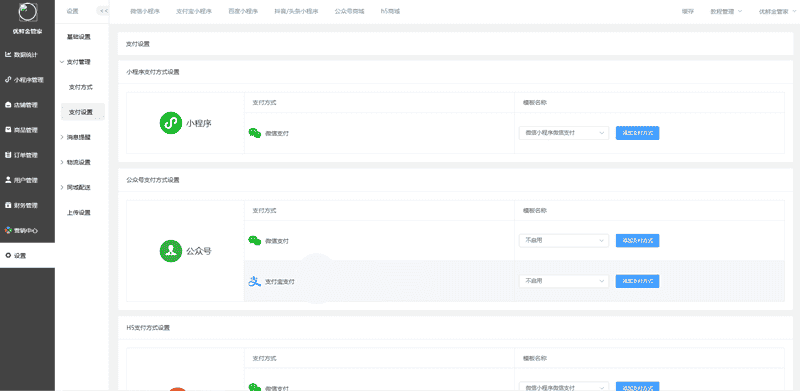Screen dimensions: 800x391
Task: Click the 支付宝支付 row label
Action: (x=280, y=282)
